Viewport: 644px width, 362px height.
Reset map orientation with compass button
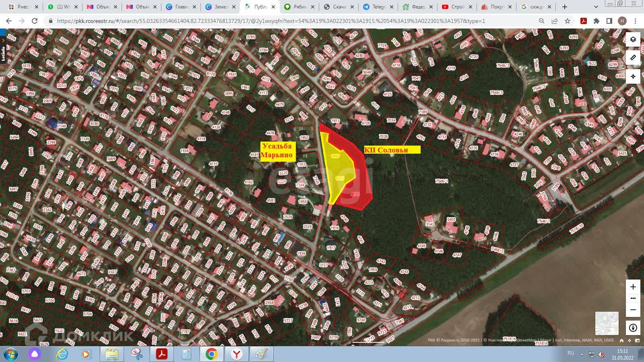coord(633,328)
